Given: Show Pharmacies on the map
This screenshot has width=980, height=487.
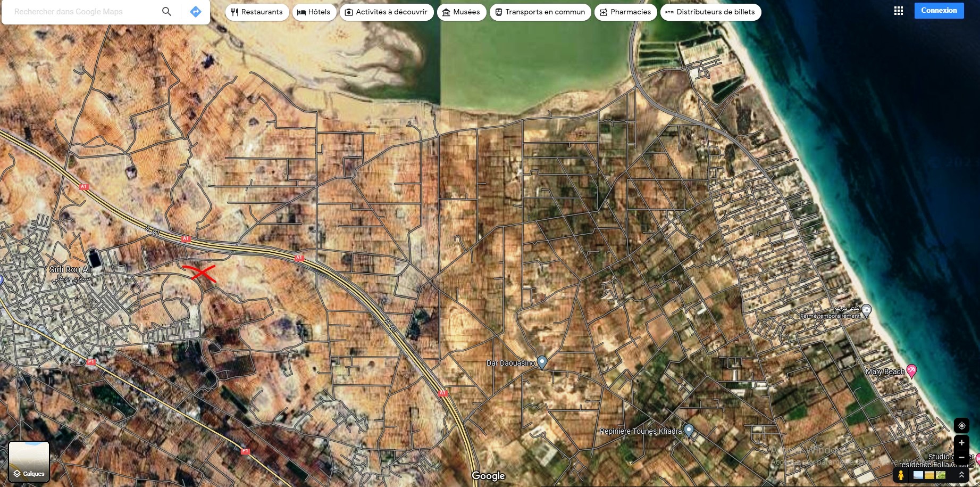Looking at the screenshot, I should [625, 12].
